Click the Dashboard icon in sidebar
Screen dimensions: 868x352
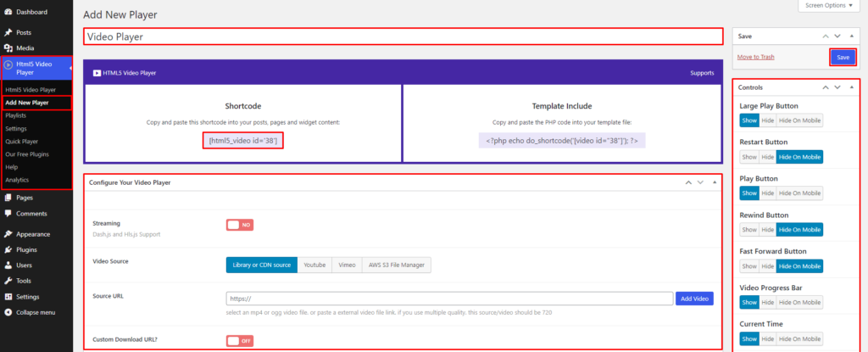(x=8, y=13)
